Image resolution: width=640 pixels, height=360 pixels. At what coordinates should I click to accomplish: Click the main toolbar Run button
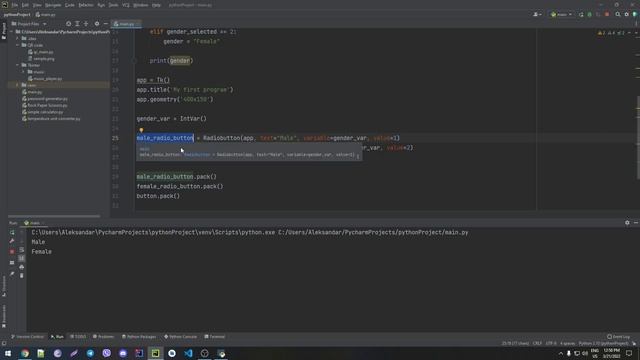pos(581,14)
